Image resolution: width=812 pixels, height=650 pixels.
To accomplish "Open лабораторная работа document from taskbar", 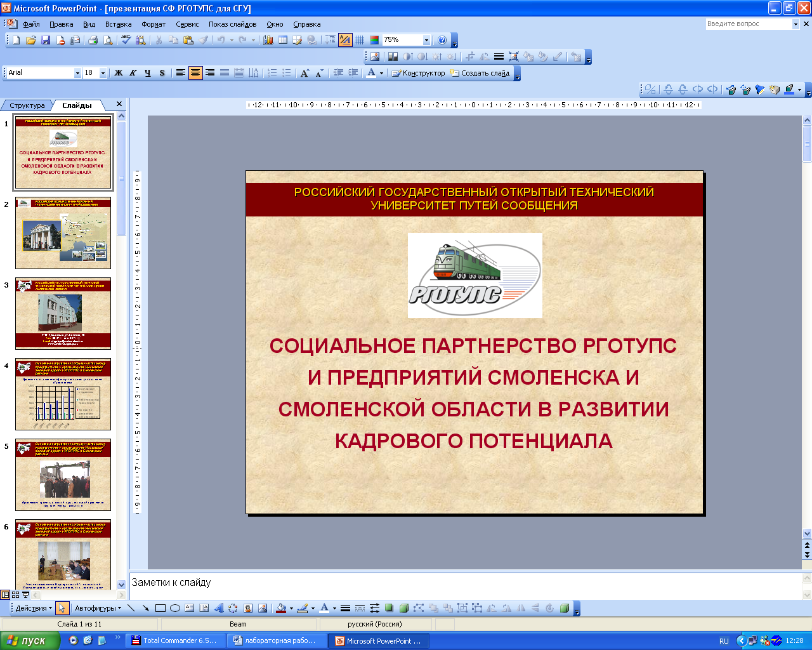I will [276, 640].
